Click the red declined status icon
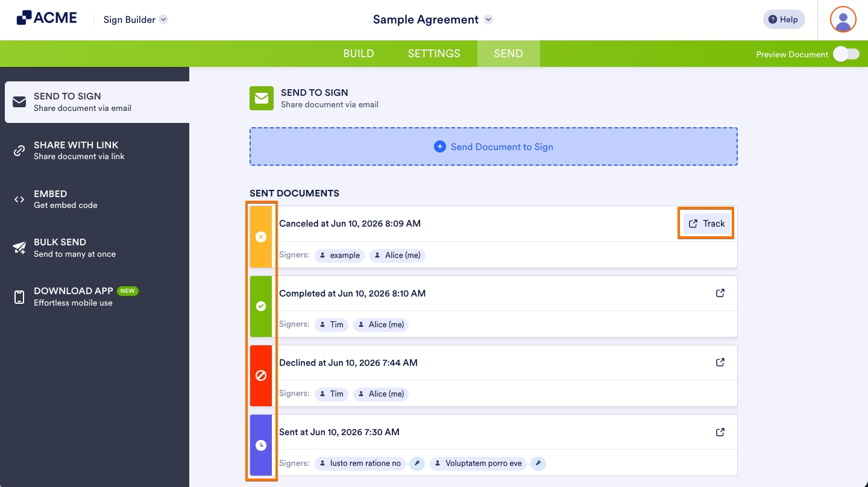Viewport: 868px width, 487px height. [x=261, y=375]
